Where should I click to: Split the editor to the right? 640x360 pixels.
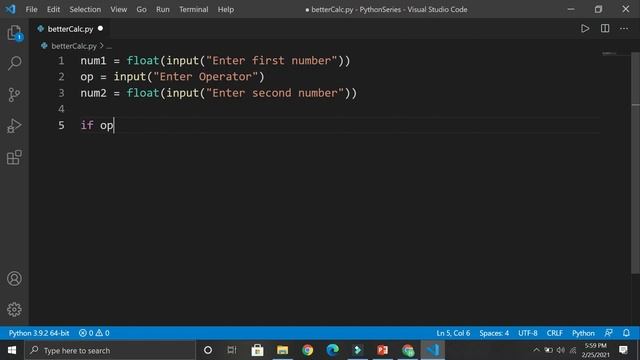coord(605,29)
